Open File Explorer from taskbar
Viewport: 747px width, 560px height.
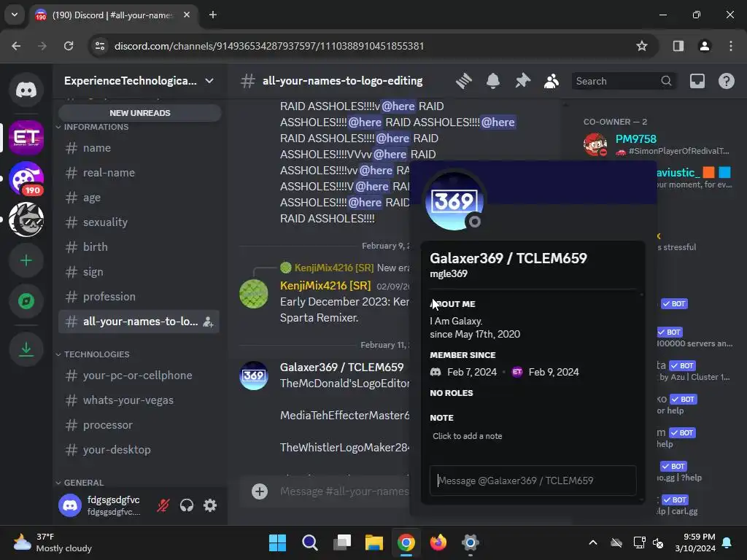[374, 542]
